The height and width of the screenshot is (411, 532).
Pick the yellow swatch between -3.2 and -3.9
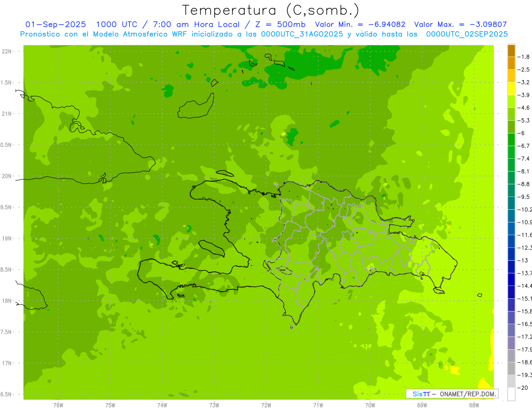(x=511, y=89)
